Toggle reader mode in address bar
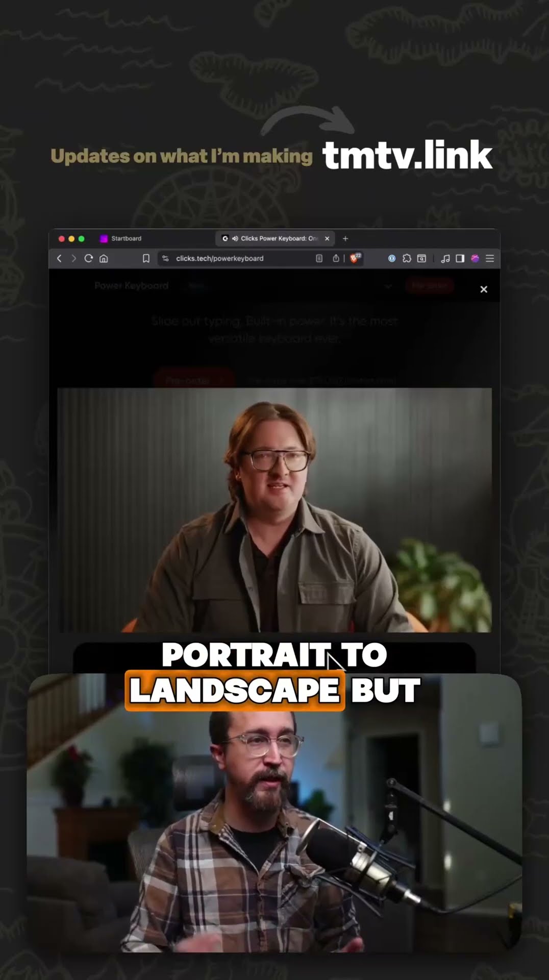The image size is (549, 980). click(319, 258)
